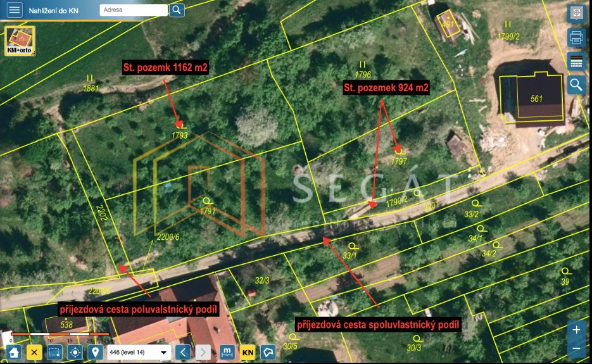Click parcel label 2200/6
The width and height of the screenshot is (592, 364).
[x=168, y=237]
